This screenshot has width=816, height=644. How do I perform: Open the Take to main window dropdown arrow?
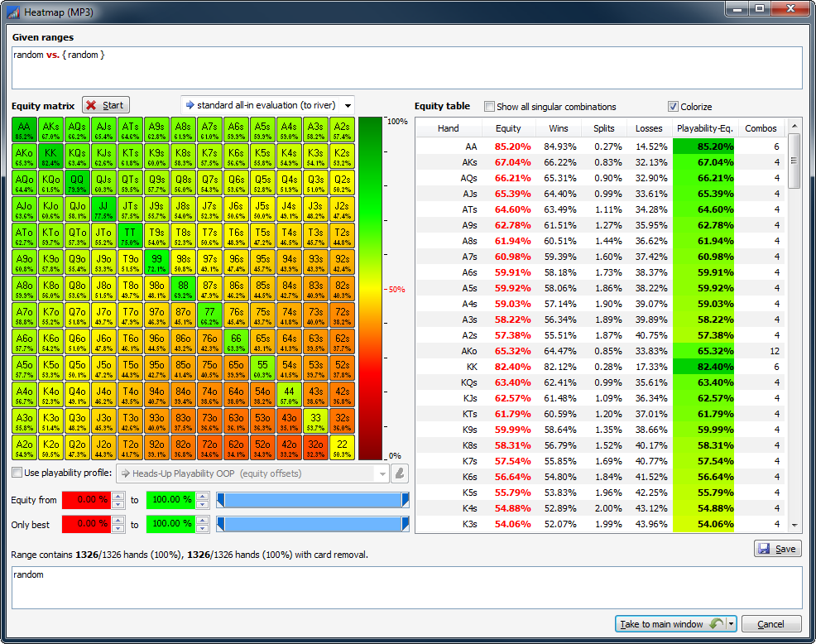point(732,623)
